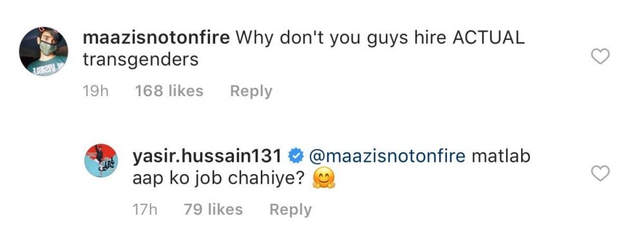The width and height of the screenshot is (644, 249).
Task: Click the capitalized word ACTUAL
Action: coord(489,38)
